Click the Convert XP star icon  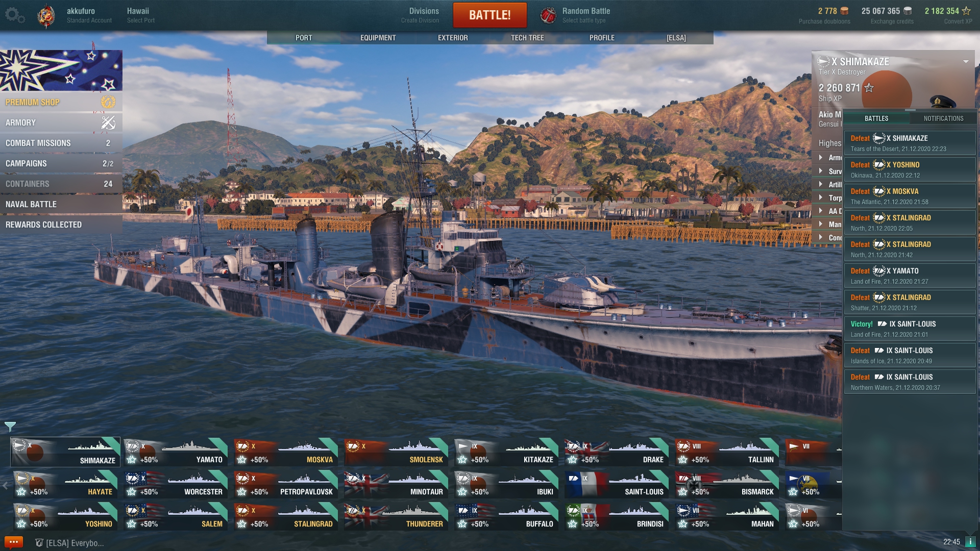pyautogui.click(x=966, y=11)
